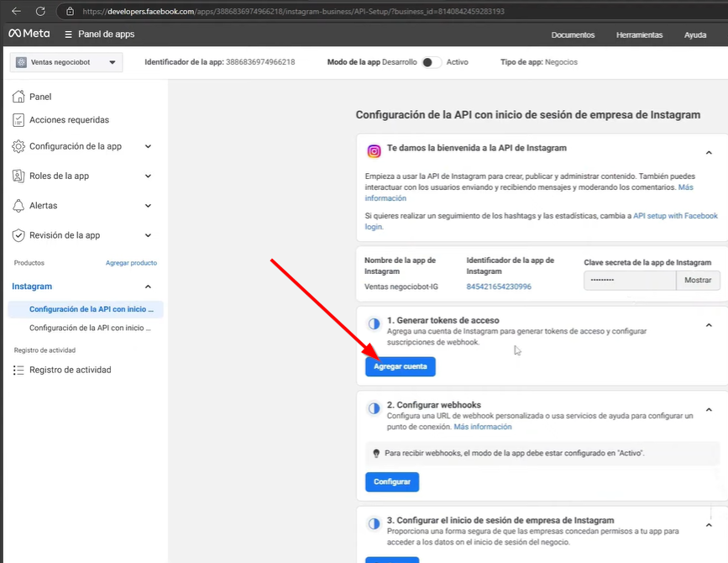The width and height of the screenshot is (728, 563).
Task: Click the Panel house icon
Action: [18, 97]
